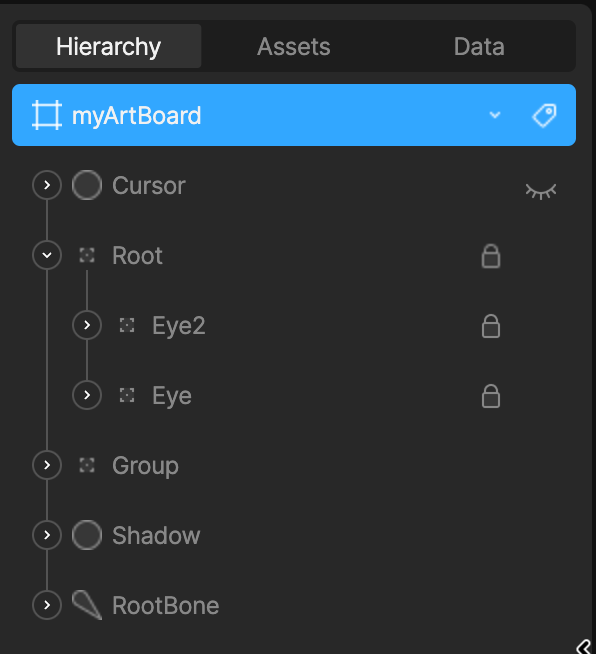
Task: Show the hidden Cursor layer
Action: point(541,191)
